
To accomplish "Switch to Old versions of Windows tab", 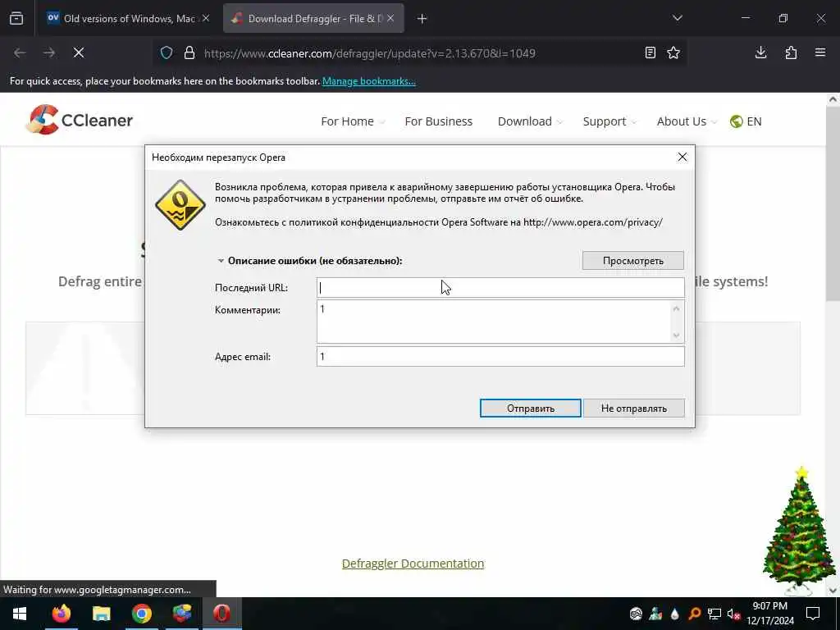I will click(128, 18).
